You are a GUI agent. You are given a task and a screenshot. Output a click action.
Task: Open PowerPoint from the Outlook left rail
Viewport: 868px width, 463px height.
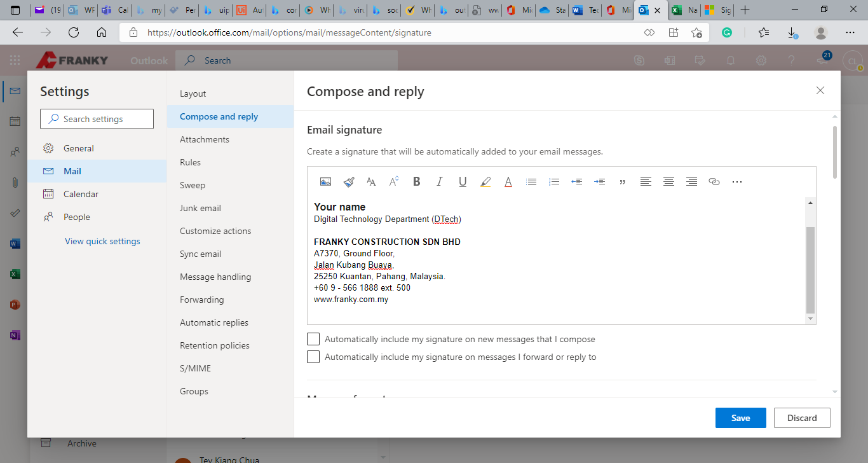pyautogui.click(x=15, y=305)
